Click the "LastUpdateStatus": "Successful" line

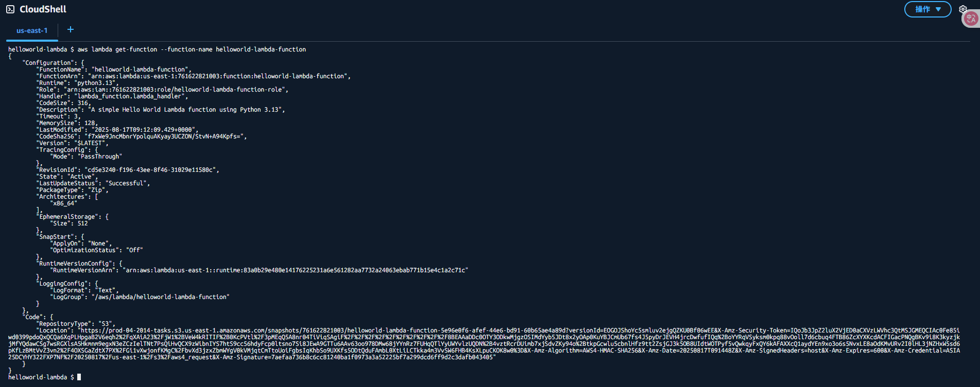[93, 183]
